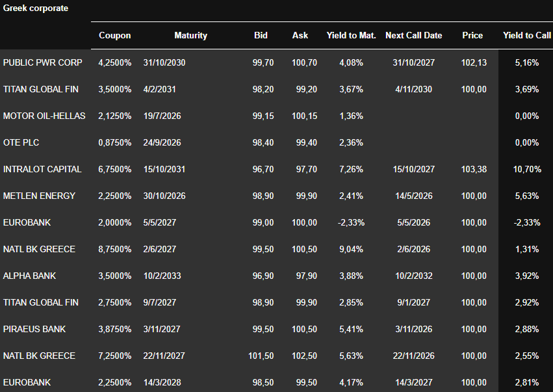Viewport: 553px width, 392px height.
Task: Select the PUBLIC PWR CORP row name
Action: pos(43,62)
